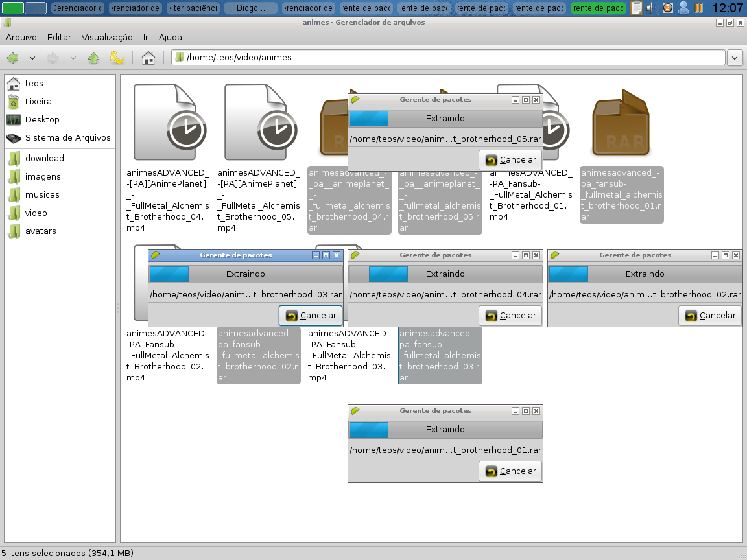Open forward history dropdown arrow
The height and width of the screenshot is (560, 747).
[73, 58]
